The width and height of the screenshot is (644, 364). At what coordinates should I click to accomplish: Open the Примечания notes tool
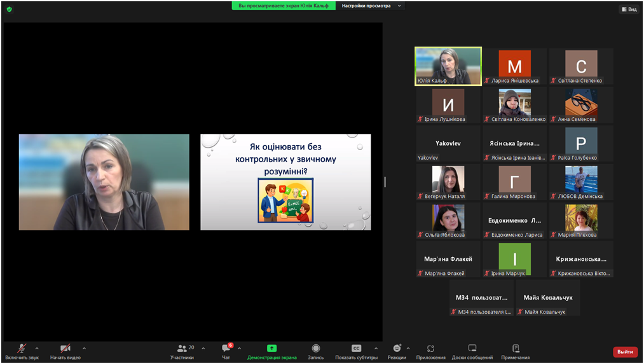click(515, 351)
